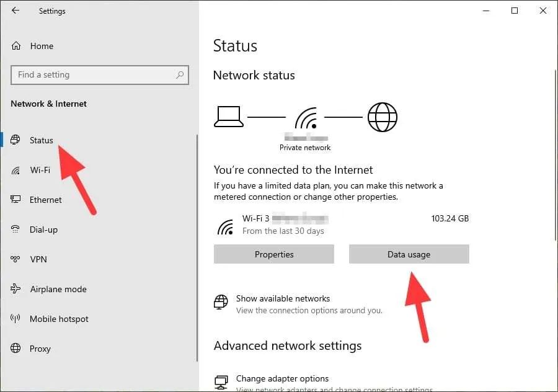558x392 pixels.
Task: Select Status in the sidebar
Action: click(x=42, y=140)
